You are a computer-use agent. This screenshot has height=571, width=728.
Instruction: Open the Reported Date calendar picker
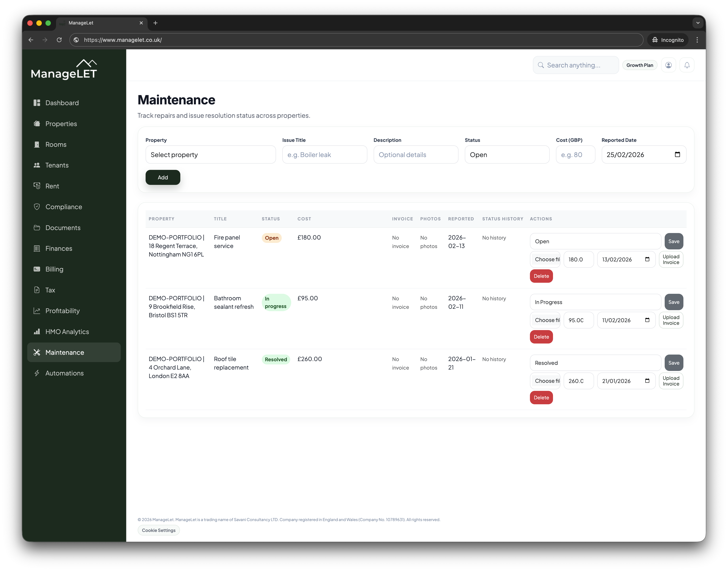(x=677, y=154)
